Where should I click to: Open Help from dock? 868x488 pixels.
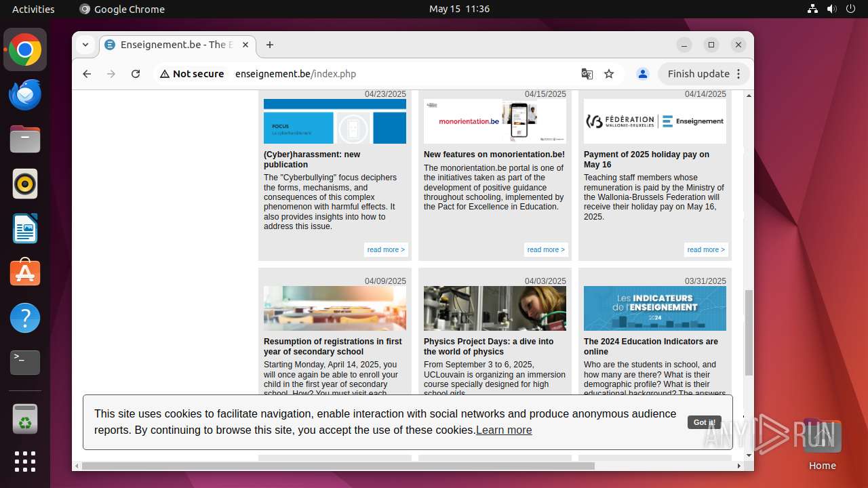pos(25,318)
